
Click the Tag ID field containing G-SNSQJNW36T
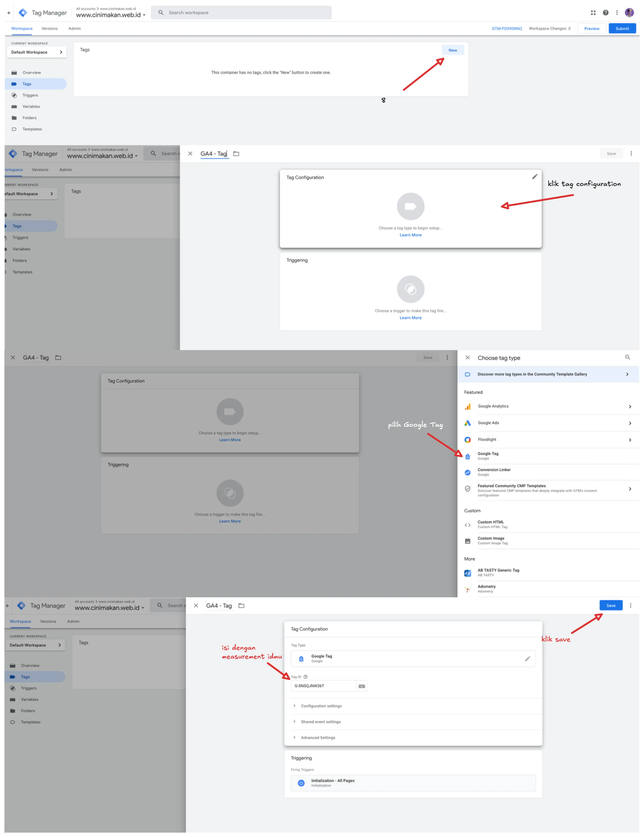point(323,686)
